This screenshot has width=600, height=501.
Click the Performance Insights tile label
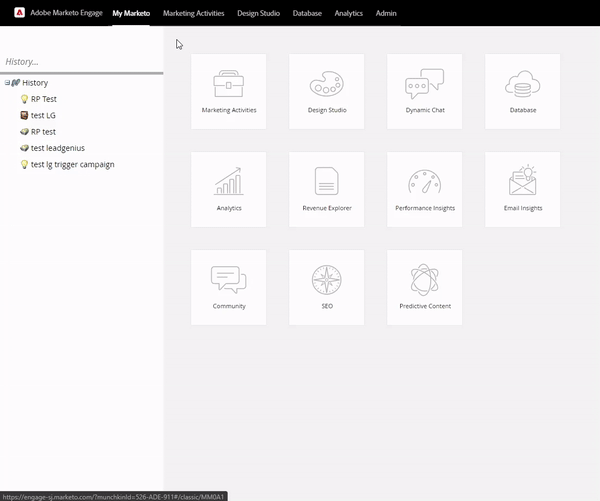[x=425, y=208]
